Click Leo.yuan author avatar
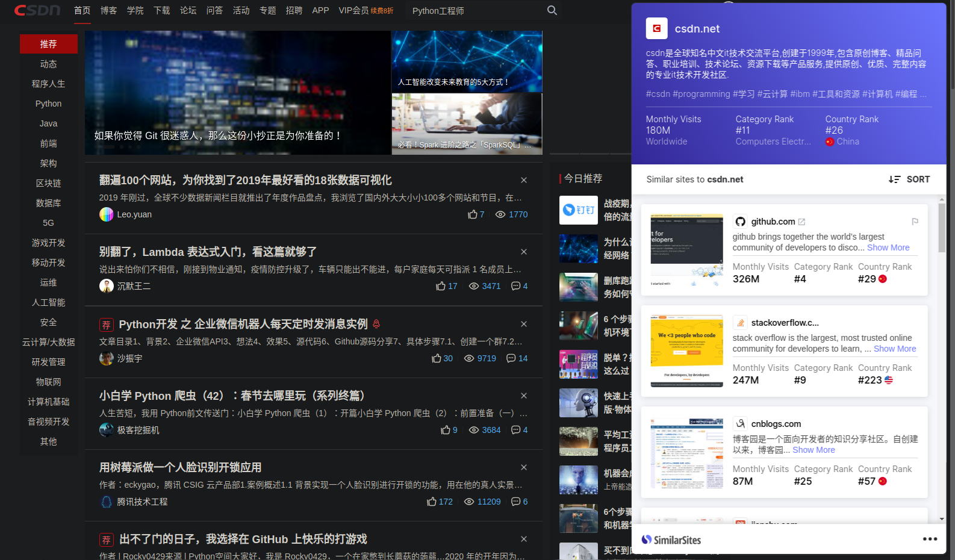The height and width of the screenshot is (560, 955). click(x=107, y=214)
